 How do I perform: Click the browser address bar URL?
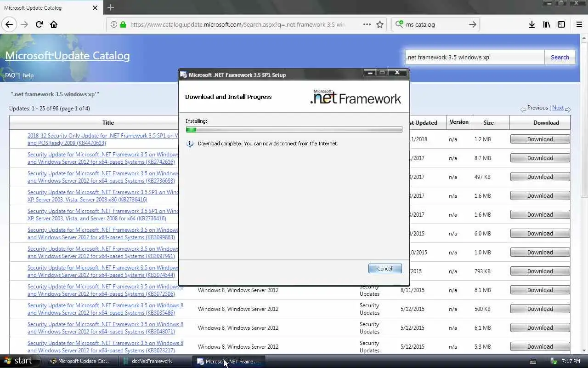click(x=237, y=24)
